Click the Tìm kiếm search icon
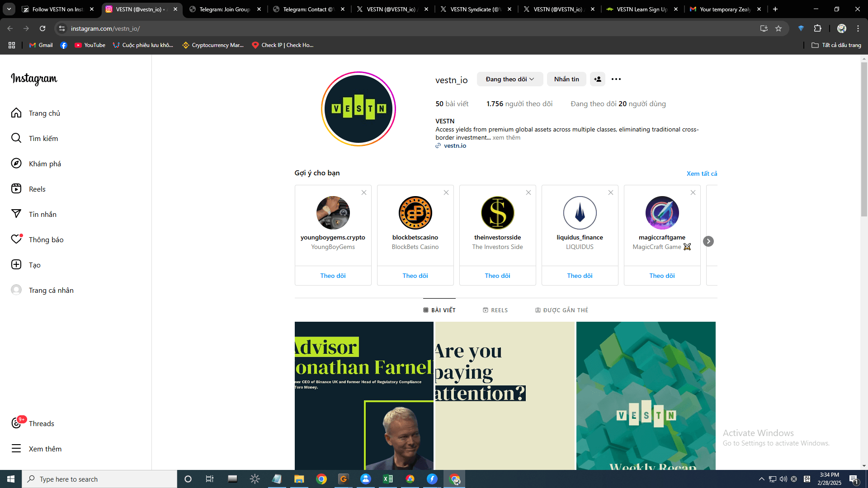This screenshot has height=488, width=868. point(16,138)
